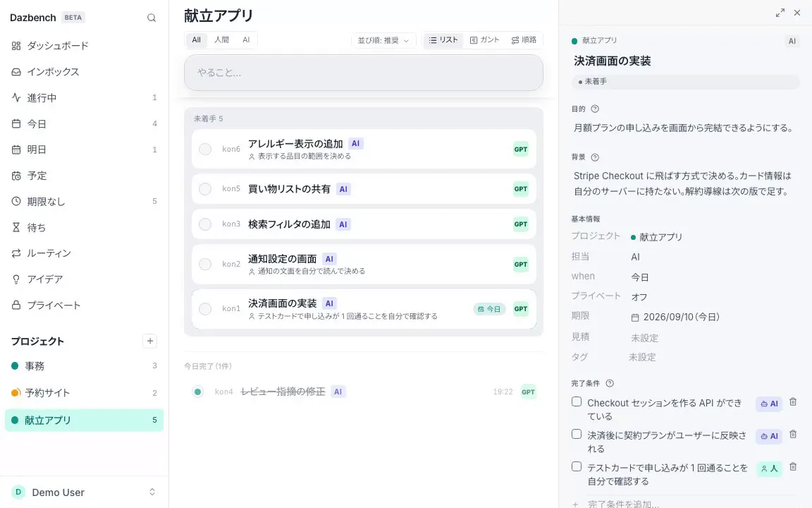Viewport: 812px width, 508px height.
Task: Set the タグ 未設定 field
Action: point(642,357)
